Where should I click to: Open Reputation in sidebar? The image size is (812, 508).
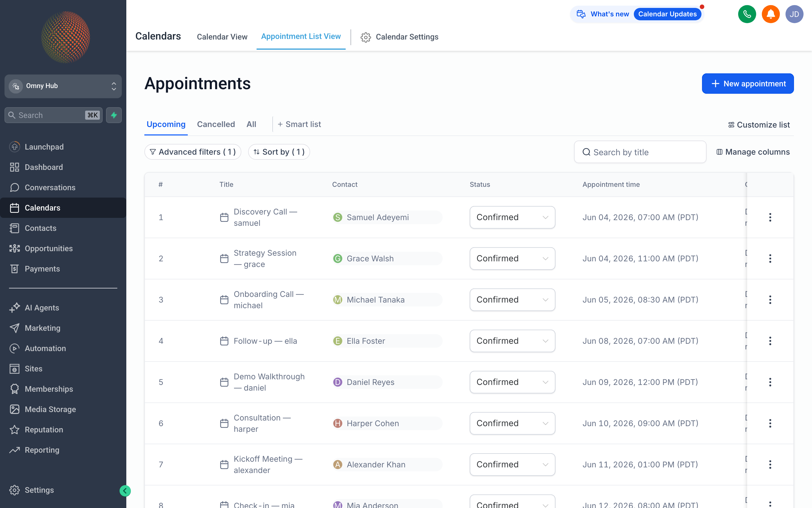click(x=63, y=430)
